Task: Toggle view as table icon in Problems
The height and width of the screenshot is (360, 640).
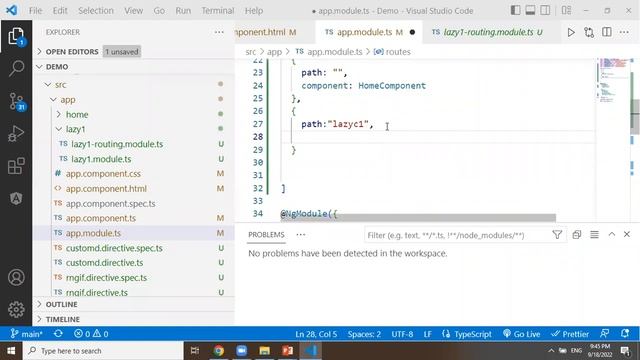Action: coord(594,235)
